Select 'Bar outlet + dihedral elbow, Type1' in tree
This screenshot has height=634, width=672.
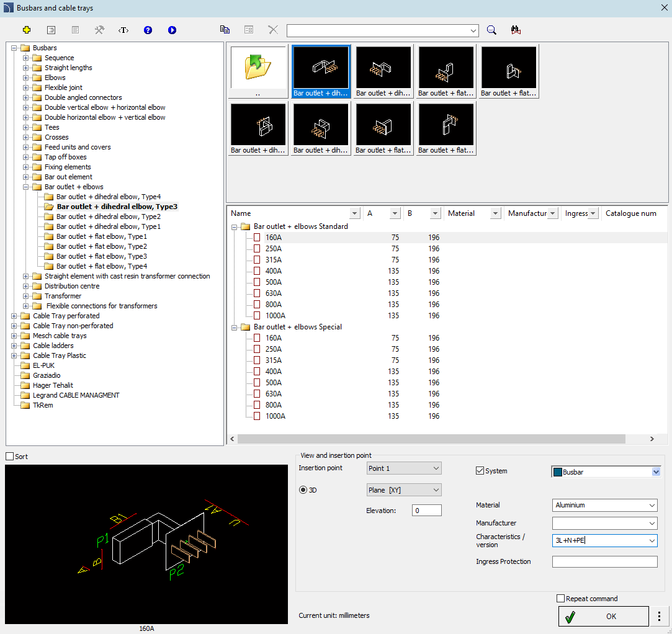(109, 226)
